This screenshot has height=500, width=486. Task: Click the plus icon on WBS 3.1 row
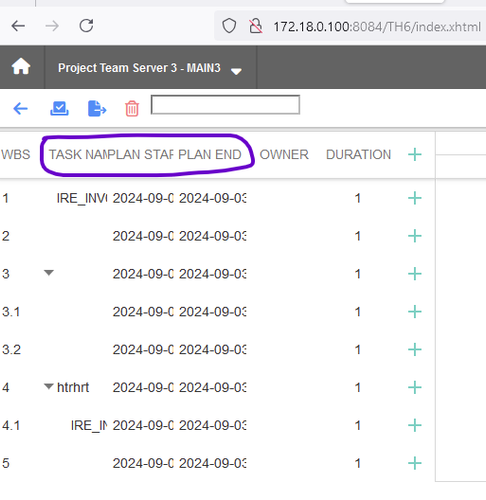(415, 312)
